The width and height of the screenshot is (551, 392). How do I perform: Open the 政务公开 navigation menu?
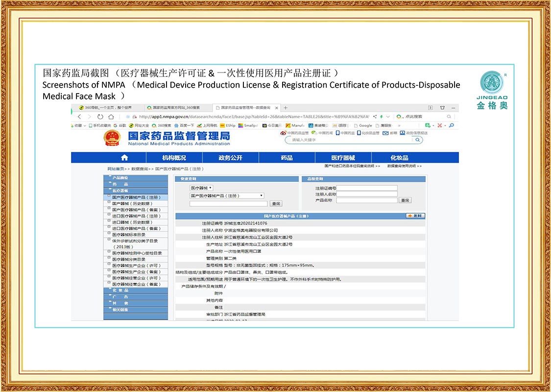231,158
